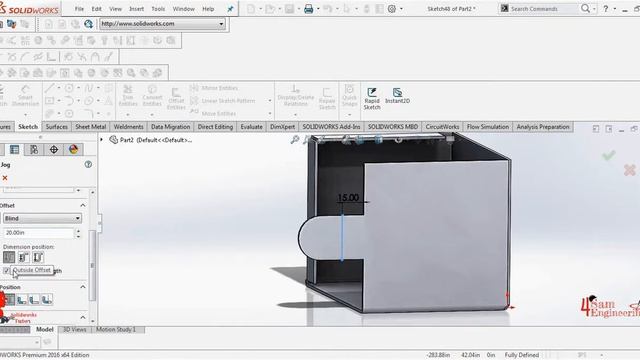Switch to the Sheet Metal tab
The height and width of the screenshot is (360, 640).
pos(91,127)
